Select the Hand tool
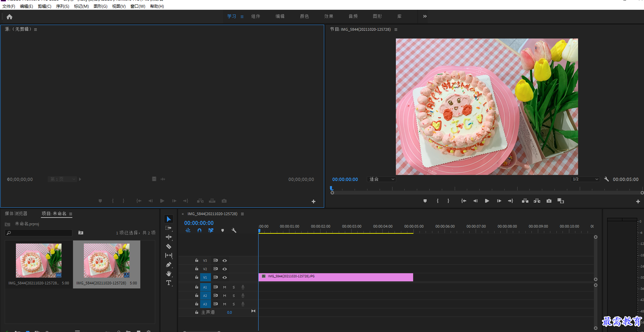Viewport: 644px width, 332px height. 169,274
